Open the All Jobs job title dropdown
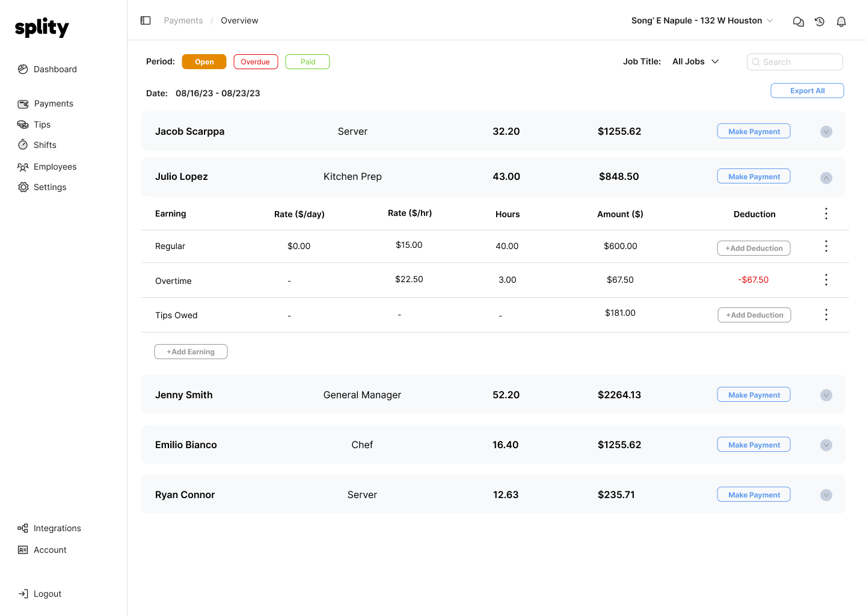The height and width of the screenshot is (616, 866). 696,61
